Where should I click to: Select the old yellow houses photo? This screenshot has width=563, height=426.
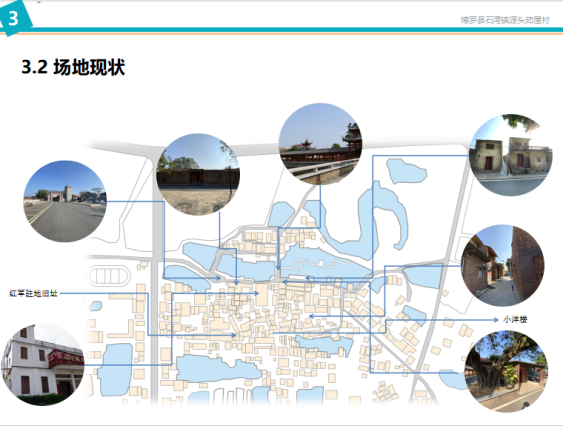pos(511,155)
